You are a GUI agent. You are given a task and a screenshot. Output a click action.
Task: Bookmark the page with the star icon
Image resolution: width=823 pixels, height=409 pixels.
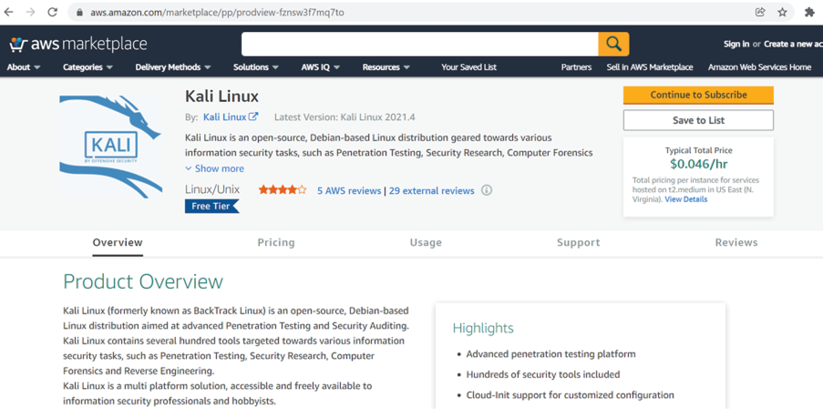click(782, 12)
